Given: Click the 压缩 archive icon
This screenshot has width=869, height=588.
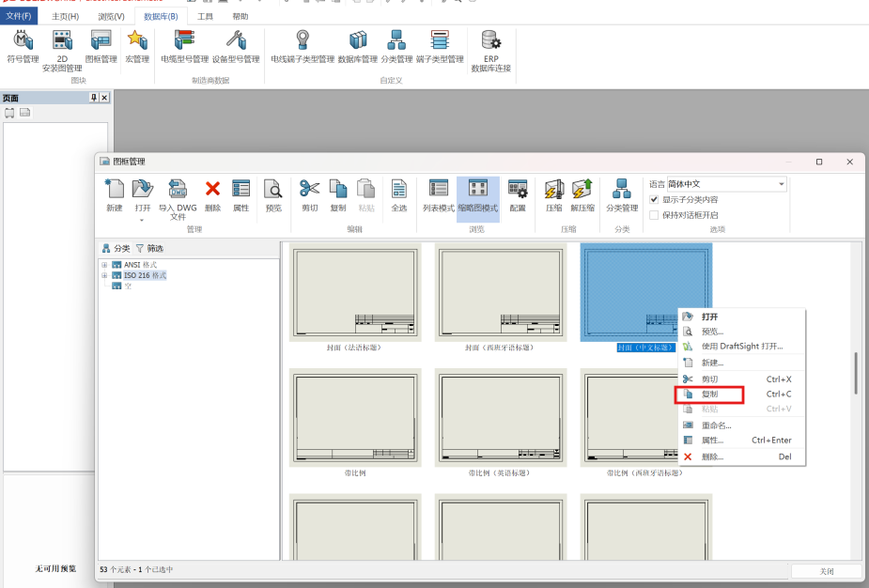Looking at the screenshot, I should (554, 194).
